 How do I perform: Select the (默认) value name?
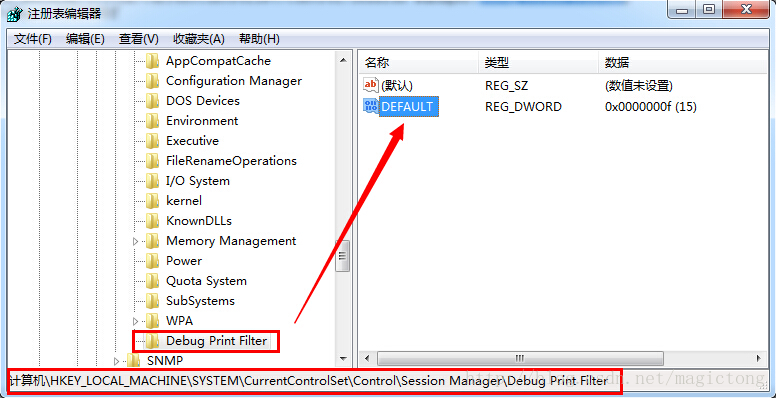tap(397, 86)
